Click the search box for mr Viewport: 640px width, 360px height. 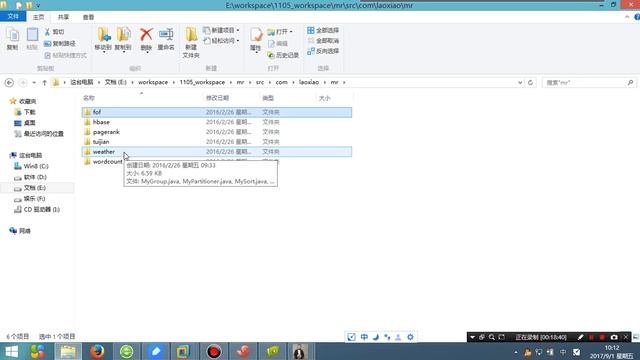tap(589, 82)
